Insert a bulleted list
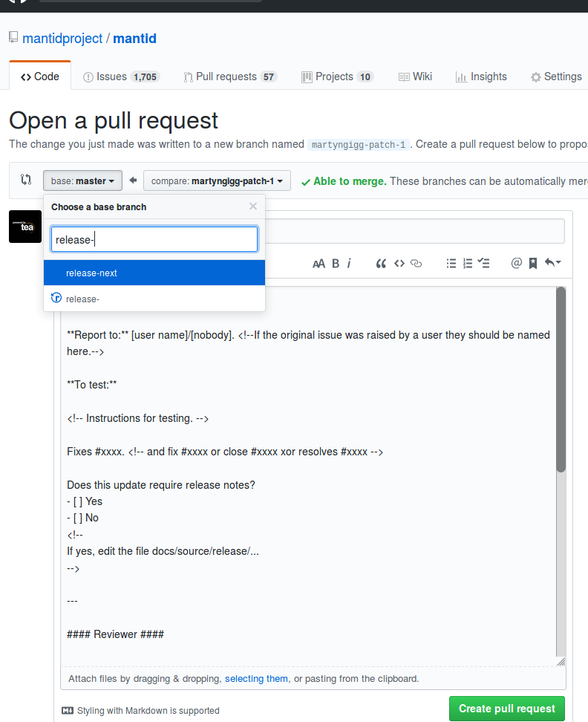 click(451, 264)
